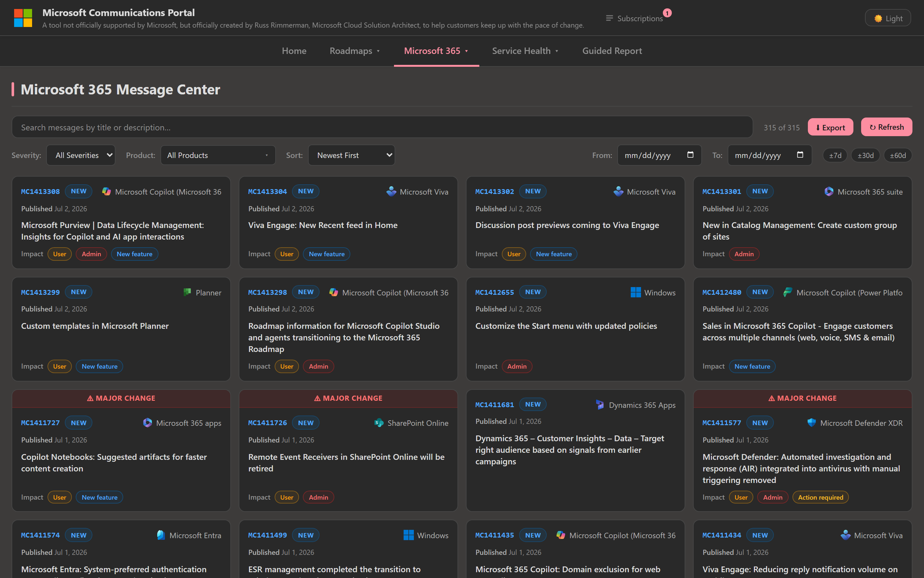This screenshot has width=924, height=578.
Task: Expand the Roadmaps menu arrow
Action: [378, 51]
